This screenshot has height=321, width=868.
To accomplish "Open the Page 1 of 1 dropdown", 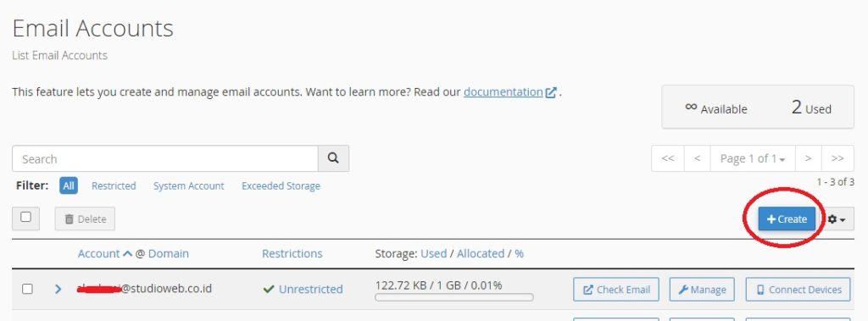I will [753, 158].
